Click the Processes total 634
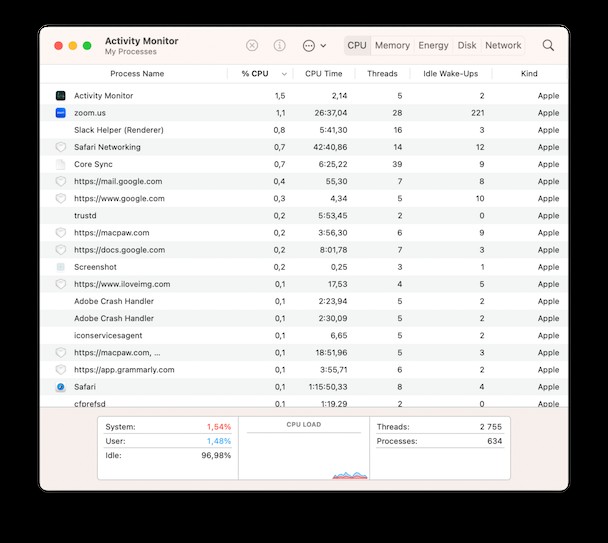 [494, 441]
